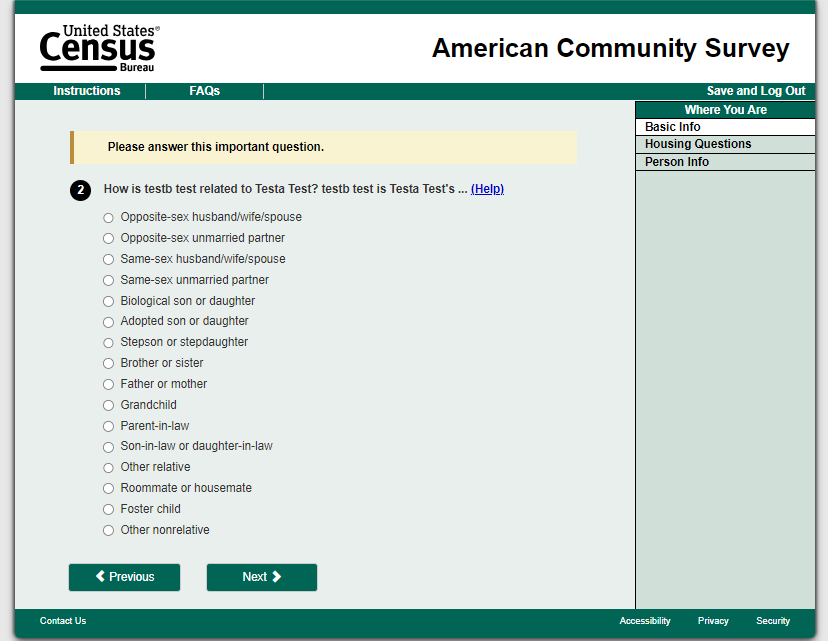Image resolution: width=828 pixels, height=641 pixels.
Task: Click the American Community Survey title
Action: 610,49
